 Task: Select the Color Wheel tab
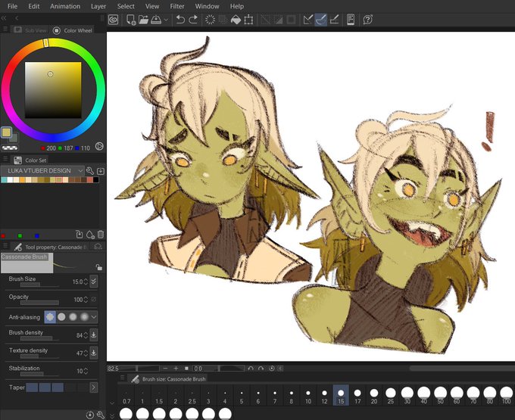click(73, 30)
